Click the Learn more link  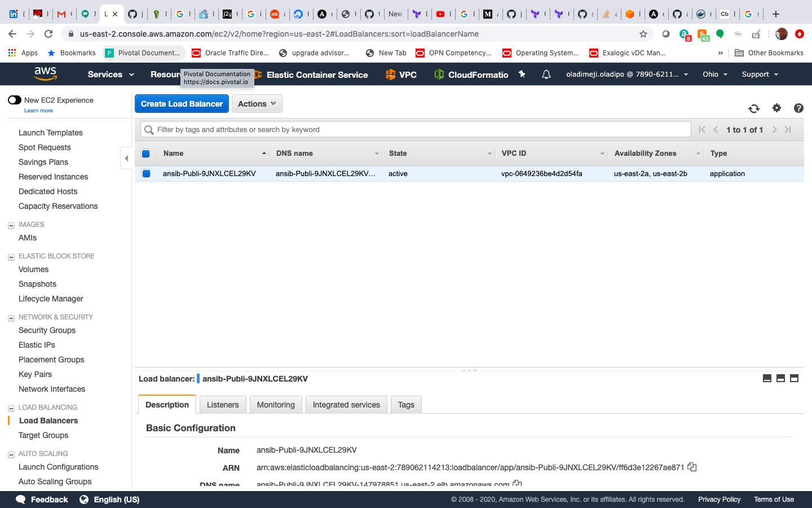[x=38, y=111]
